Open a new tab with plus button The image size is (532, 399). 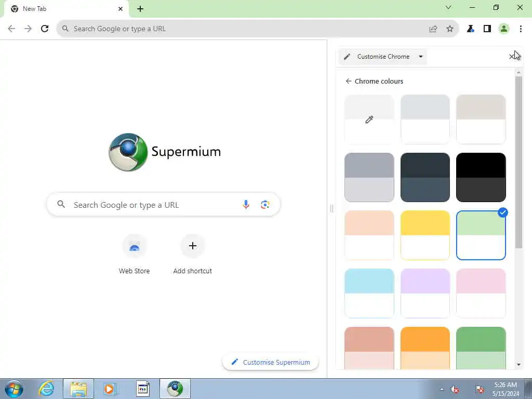pyautogui.click(x=140, y=9)
